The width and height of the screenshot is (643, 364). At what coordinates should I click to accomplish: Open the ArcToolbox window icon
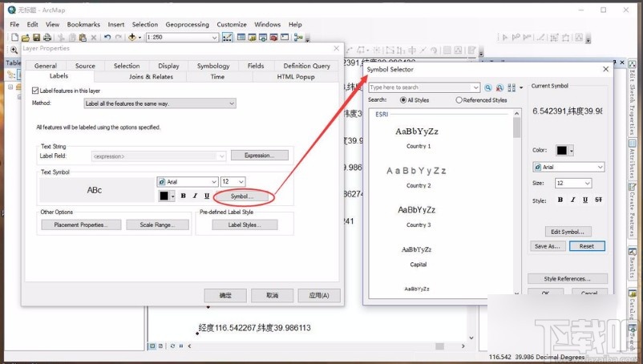(x=273, y=38)
